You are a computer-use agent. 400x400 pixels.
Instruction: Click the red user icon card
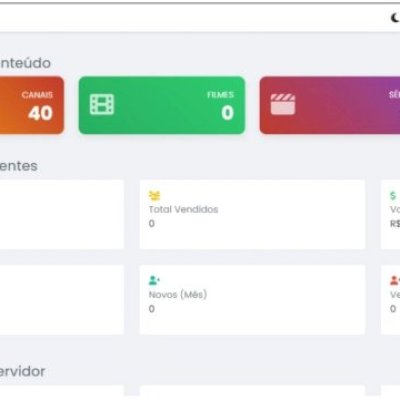[390, 300]
